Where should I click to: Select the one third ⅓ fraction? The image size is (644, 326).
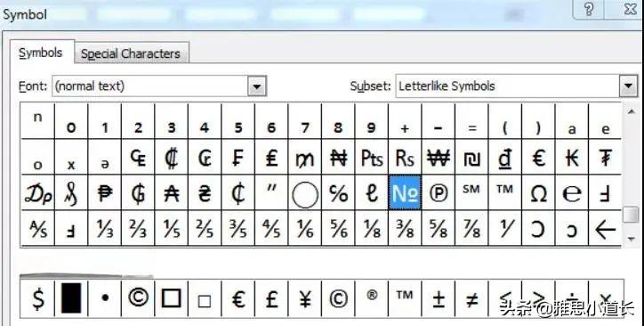pos(105,229)
